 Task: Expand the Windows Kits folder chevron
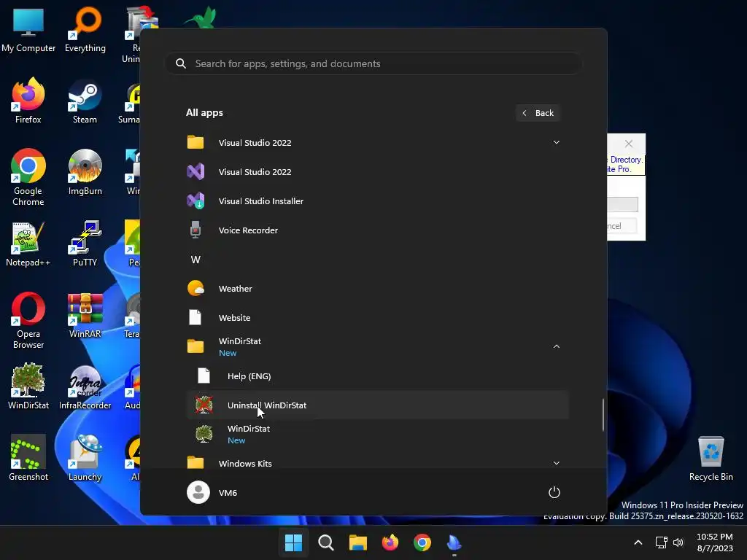556,463
